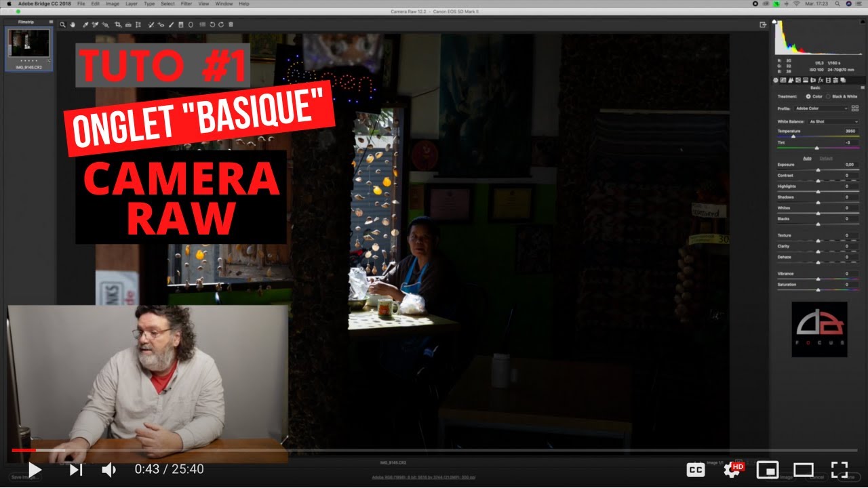This screenshot has height=488, width=868.
Task: Select the Graduated Filter tool
Action: [x=180, y=24]
